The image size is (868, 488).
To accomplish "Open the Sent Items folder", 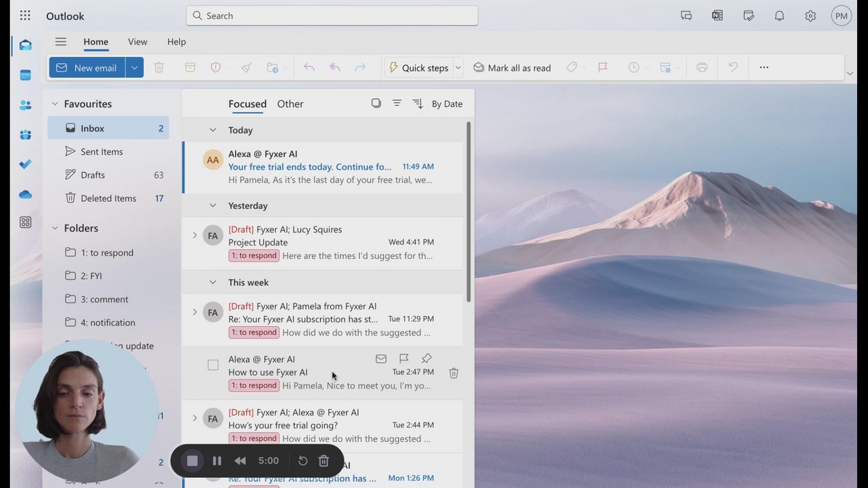I will tap(108, 152).
